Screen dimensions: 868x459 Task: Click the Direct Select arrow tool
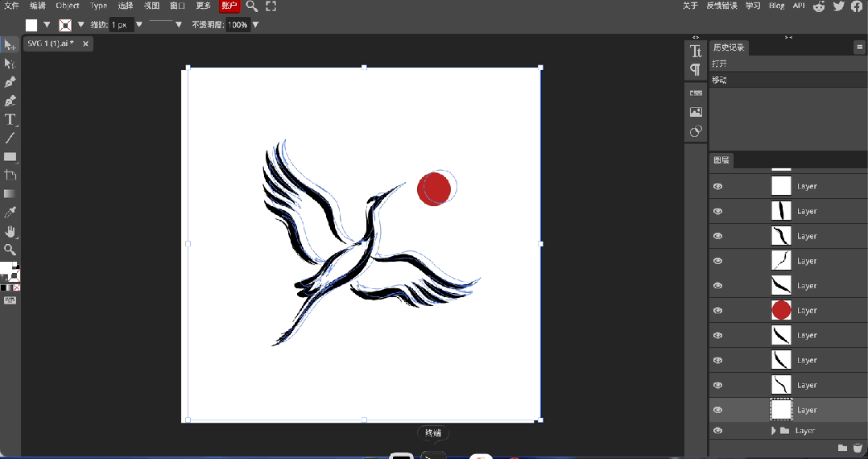coord(10,64)
